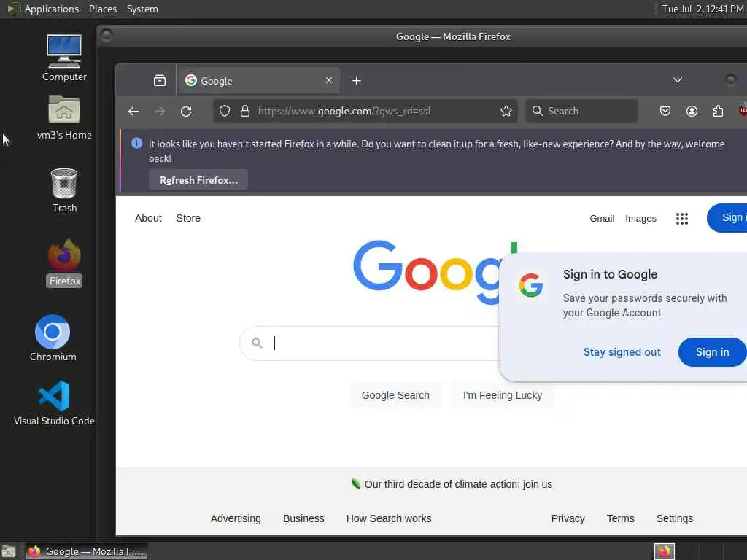This screenshot has height=560, width=747.
Task: Open the climate action join us link
Action: tap(458, 484)
